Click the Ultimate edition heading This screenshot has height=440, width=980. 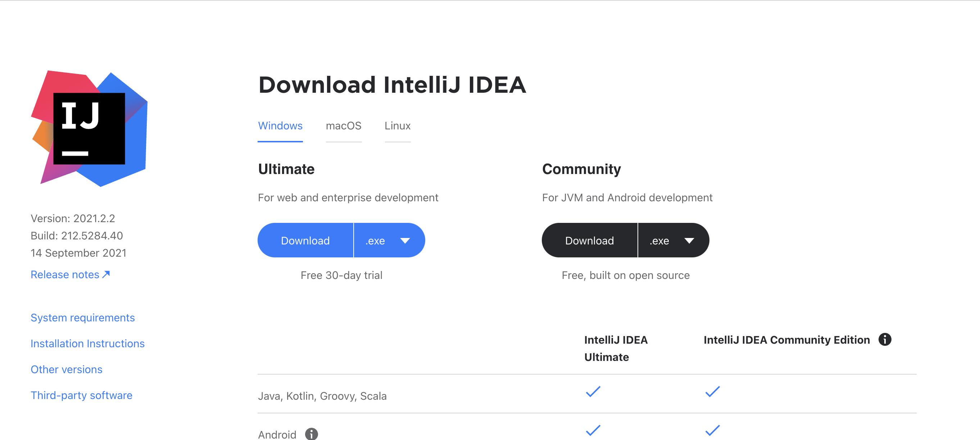click(286, 169)
